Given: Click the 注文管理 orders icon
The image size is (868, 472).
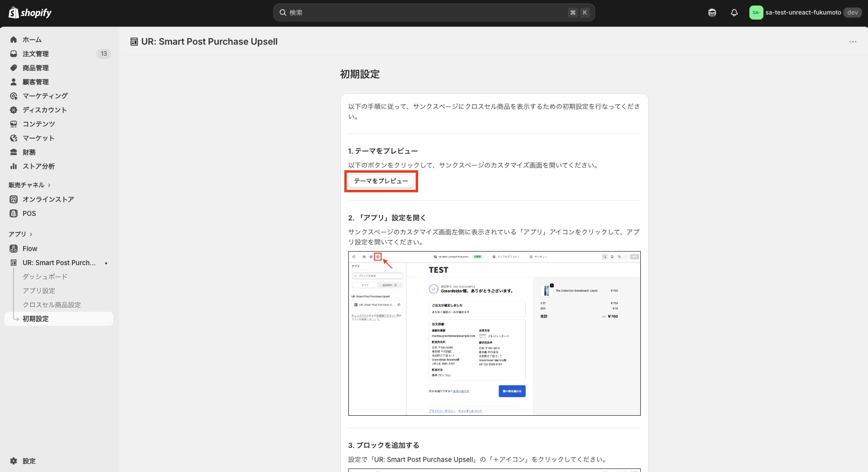Looking at the screenshot, I should click(14, 54).
